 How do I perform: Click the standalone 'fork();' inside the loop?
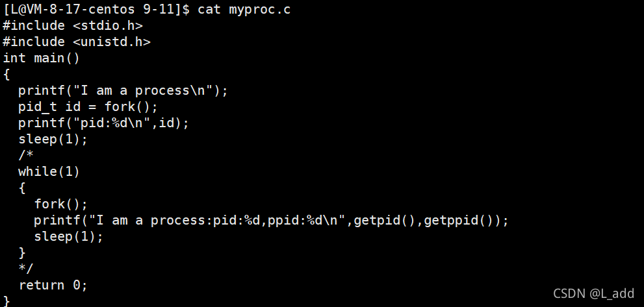point(61,204)
